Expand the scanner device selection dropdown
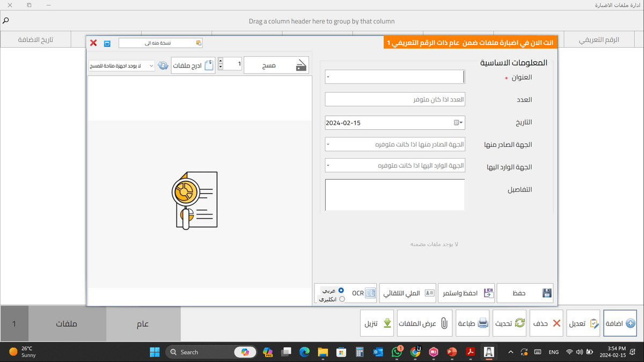The height and width of the screenshot is (362, 644). point(150,65)
